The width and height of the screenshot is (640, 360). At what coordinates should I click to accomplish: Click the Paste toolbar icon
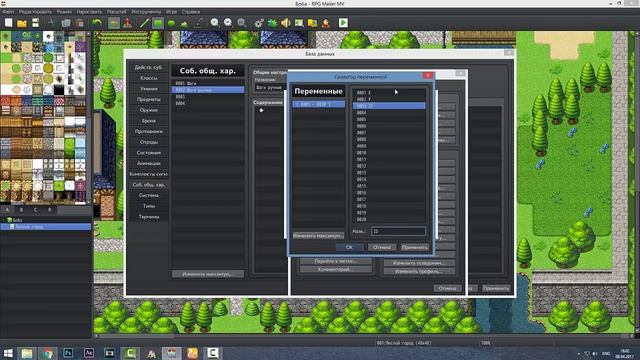[80, 23]
